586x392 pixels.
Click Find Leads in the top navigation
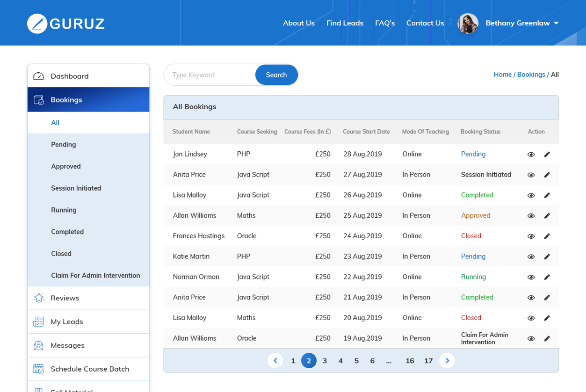[345, 23]
